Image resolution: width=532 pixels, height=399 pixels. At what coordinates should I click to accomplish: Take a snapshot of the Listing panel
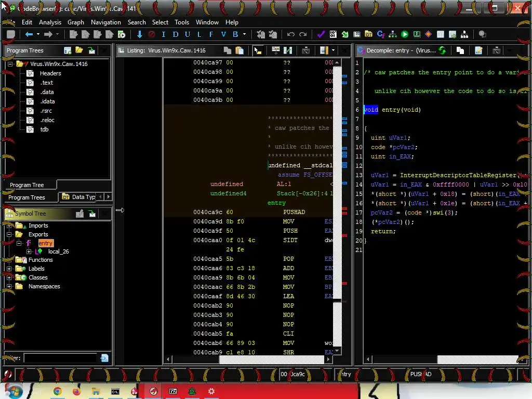pos(305,50)
